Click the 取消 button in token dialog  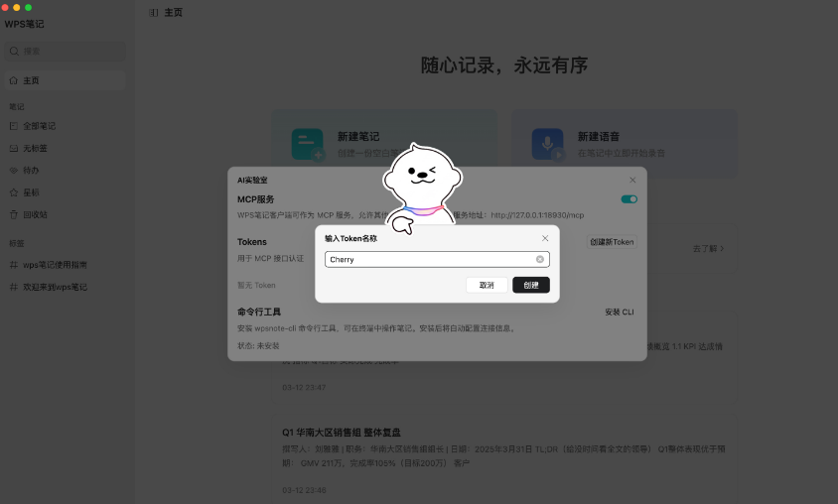487,285
